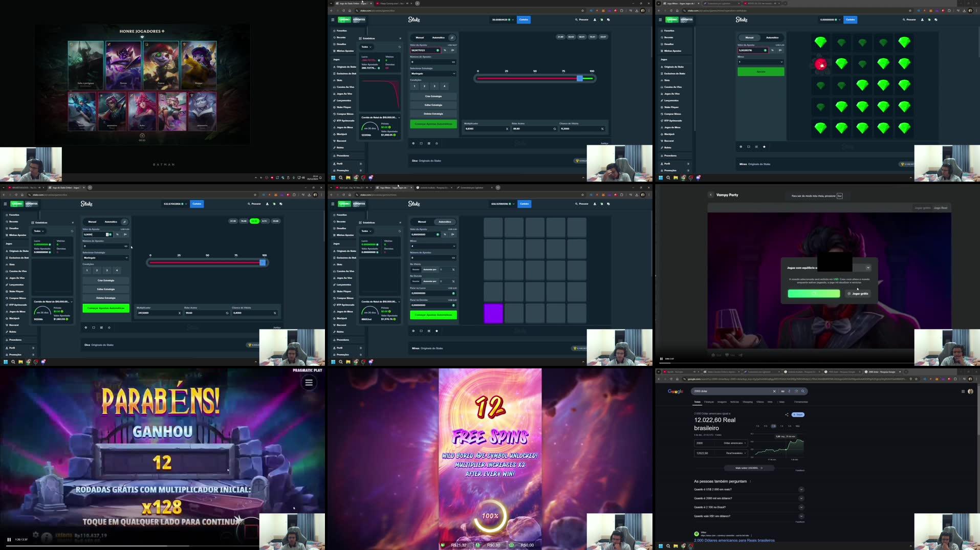This screenshot has height=550, width=980.
Task: Click the magnifier icon in Google search box
Action: tap(803, 391)
